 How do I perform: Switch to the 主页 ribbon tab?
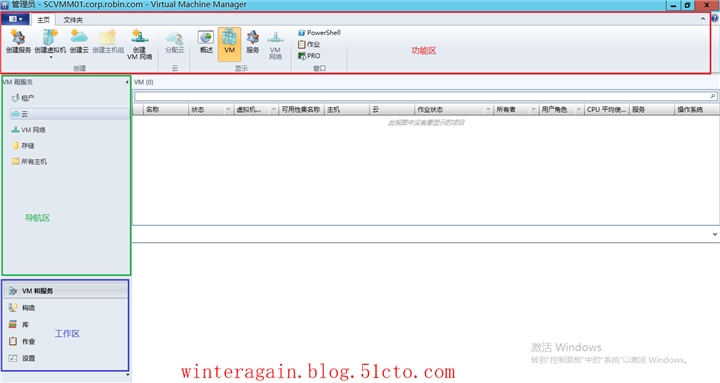(x=43, y=20)
